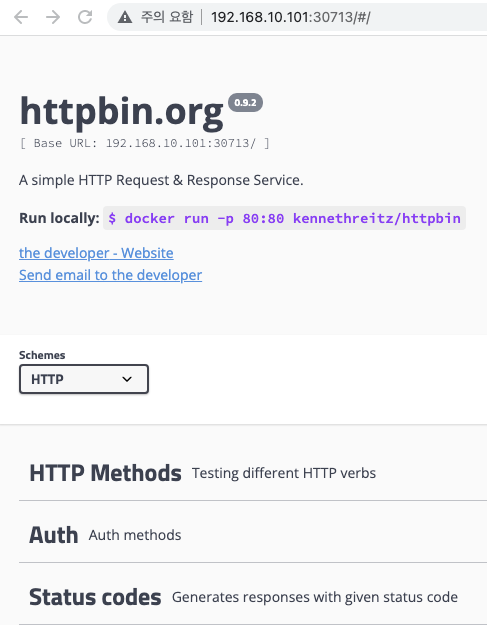Screen dimensions: 487x625
Task: Go back using browser back arrow
Action: point(21,17)
